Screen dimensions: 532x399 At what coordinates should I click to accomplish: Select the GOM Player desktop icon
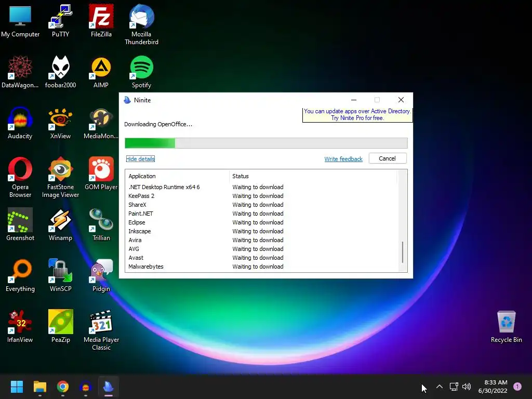101,174
